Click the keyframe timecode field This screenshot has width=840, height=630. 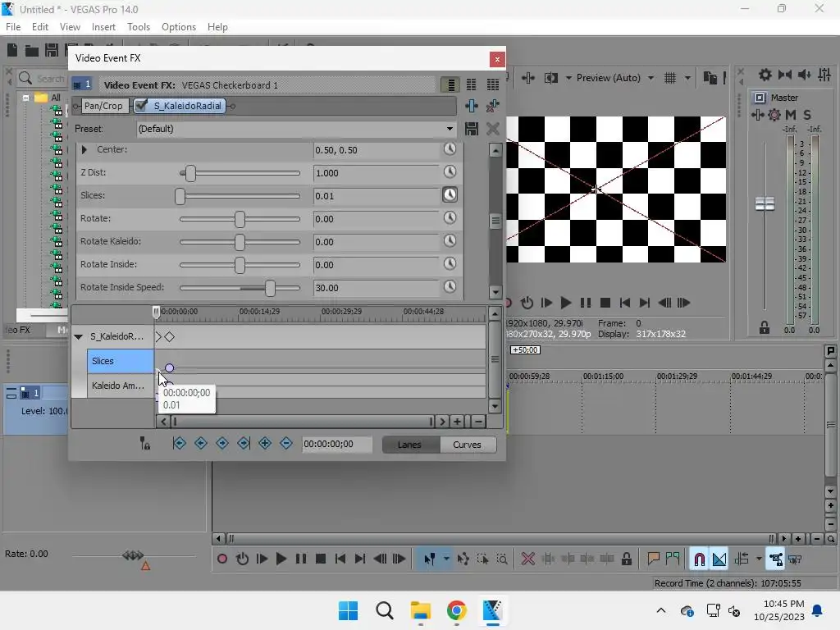click(x=337, y=444)
